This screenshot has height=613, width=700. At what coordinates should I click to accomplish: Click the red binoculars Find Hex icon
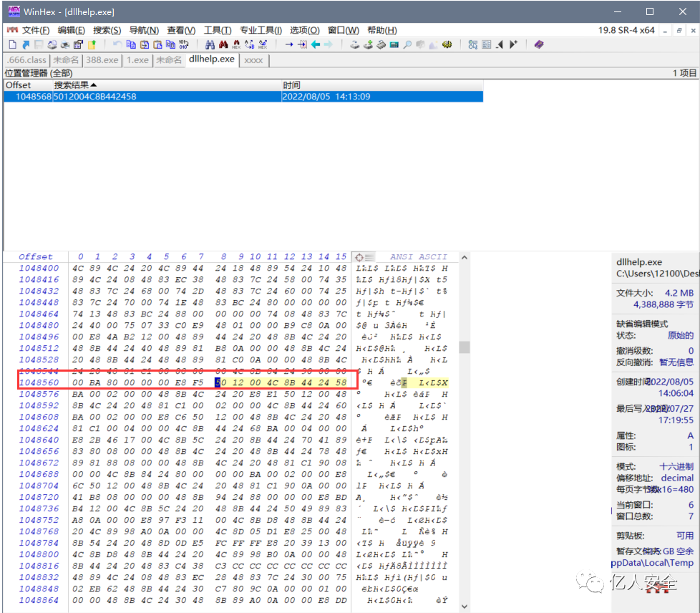(x=223, y=44)
